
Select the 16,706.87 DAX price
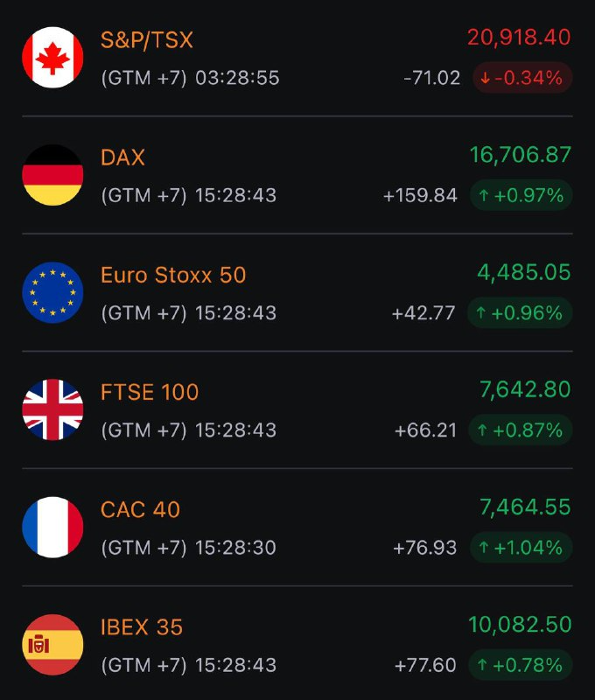tap(521, 155)
